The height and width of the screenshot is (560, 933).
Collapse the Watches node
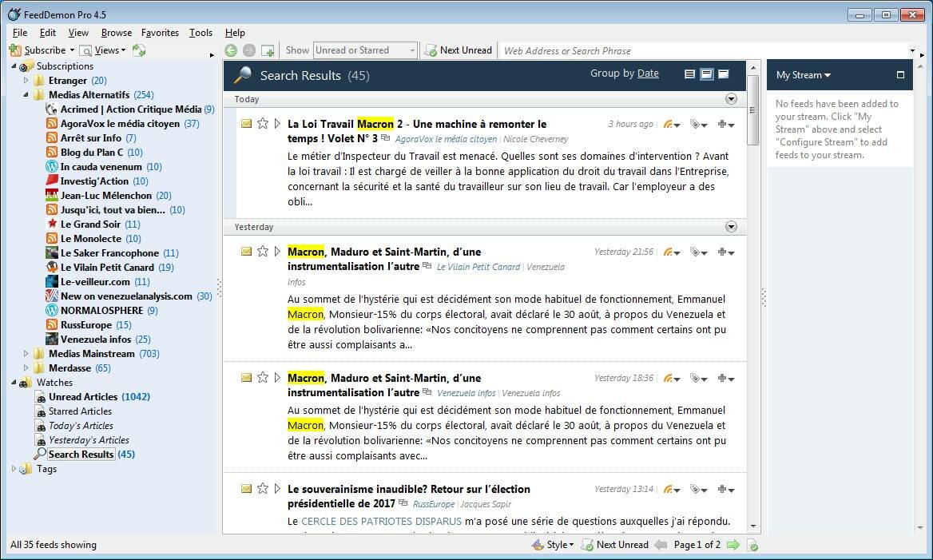click(14, 382)
